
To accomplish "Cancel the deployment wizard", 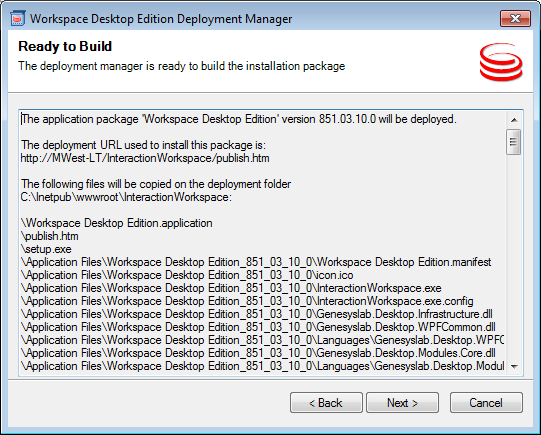I will (x=486, y=402).
